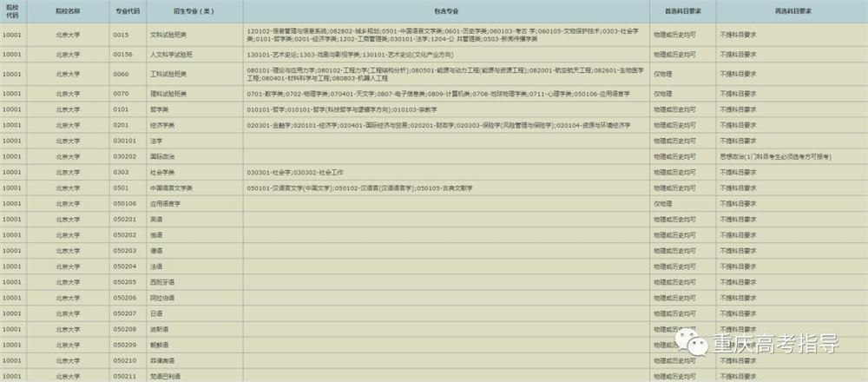Click the 思想政治 reselect requirement in 国际政治 row
The height and width of the screenshot is (382, 868).
point(775,156)
